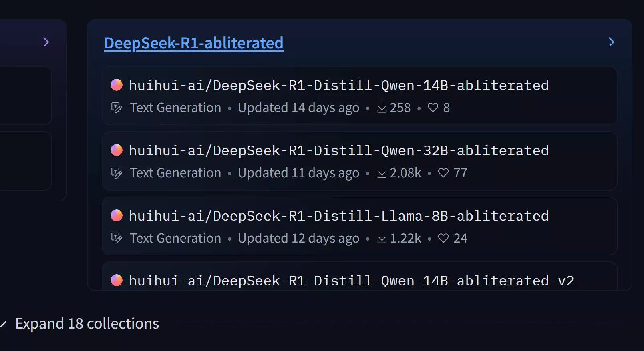Screen dimensions: 644x351
Task: Open the DeepSeek-R1-abliterated collection link
Action: coord(193,43)
